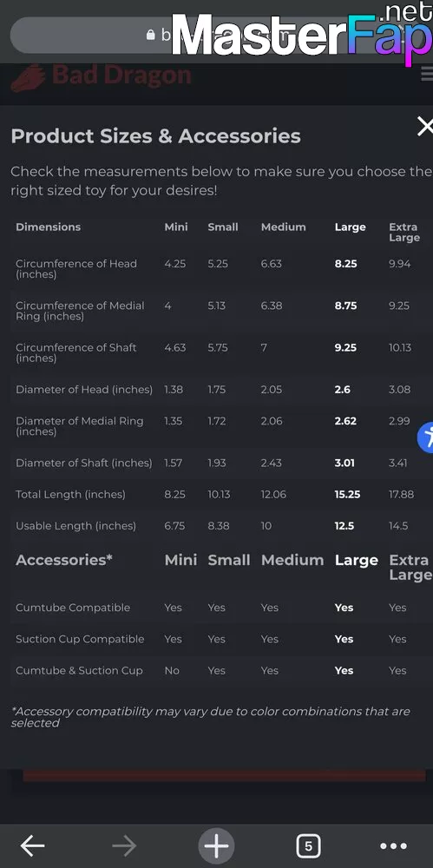Image resolution: width=433 pixels, height=868 pixels.
Task: Tap the Usable Length Large value 12.5
Action: coord(344,526)
